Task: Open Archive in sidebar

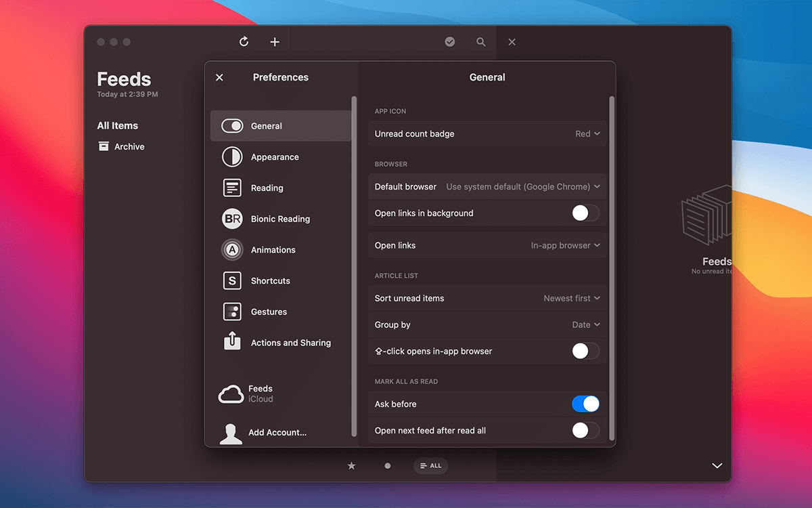Action: 129,147
